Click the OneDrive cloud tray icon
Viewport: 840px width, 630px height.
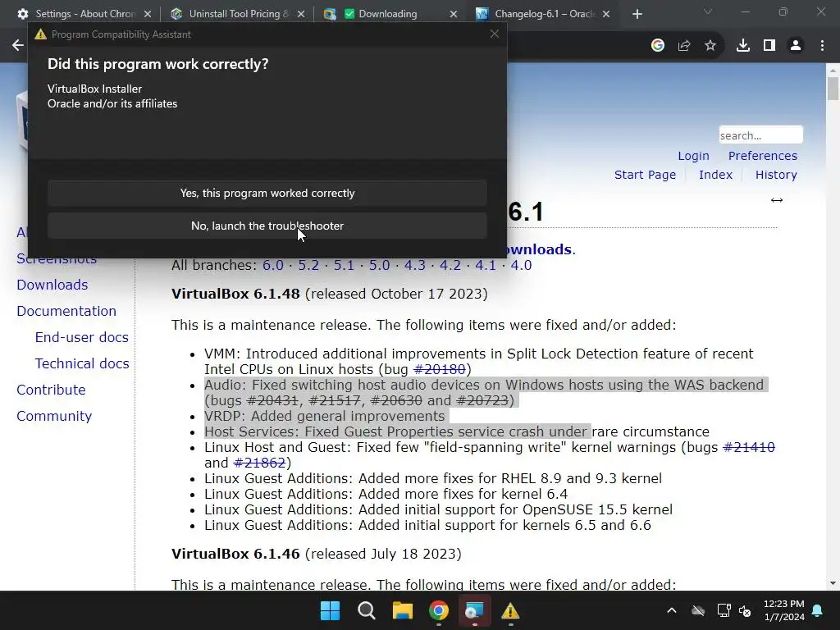click(x=697, y=610)
